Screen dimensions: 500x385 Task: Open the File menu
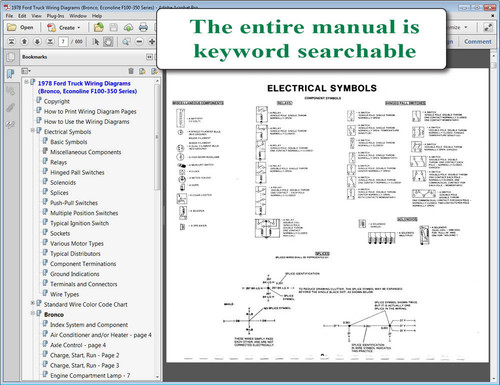9,16
